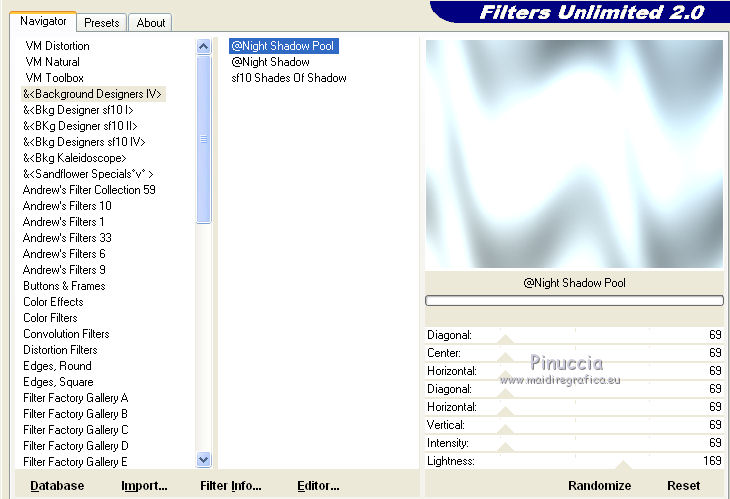Select the @Night Shadow filter

270,62
